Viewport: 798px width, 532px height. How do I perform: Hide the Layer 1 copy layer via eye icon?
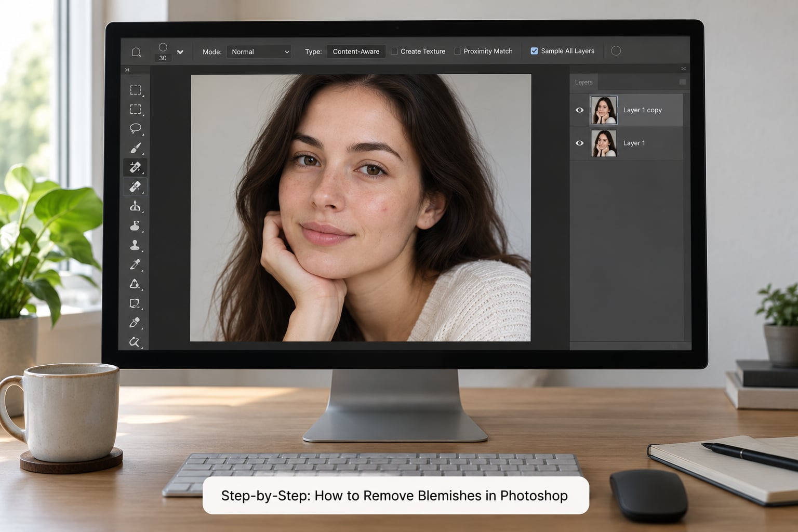point(580,110)
